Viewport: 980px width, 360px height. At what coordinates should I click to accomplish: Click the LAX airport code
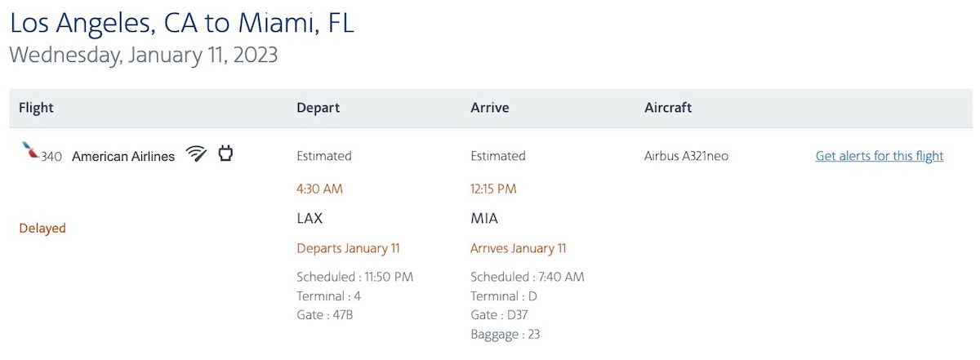[310, 219]
